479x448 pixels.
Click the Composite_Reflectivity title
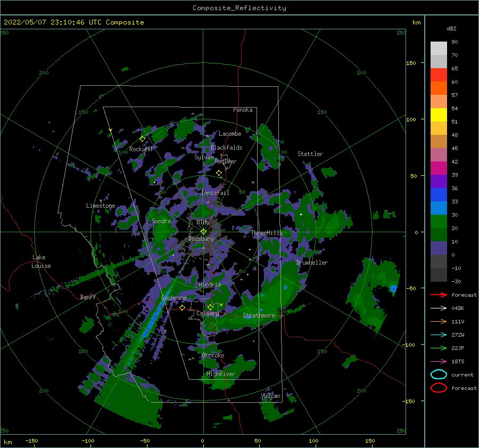239,8
